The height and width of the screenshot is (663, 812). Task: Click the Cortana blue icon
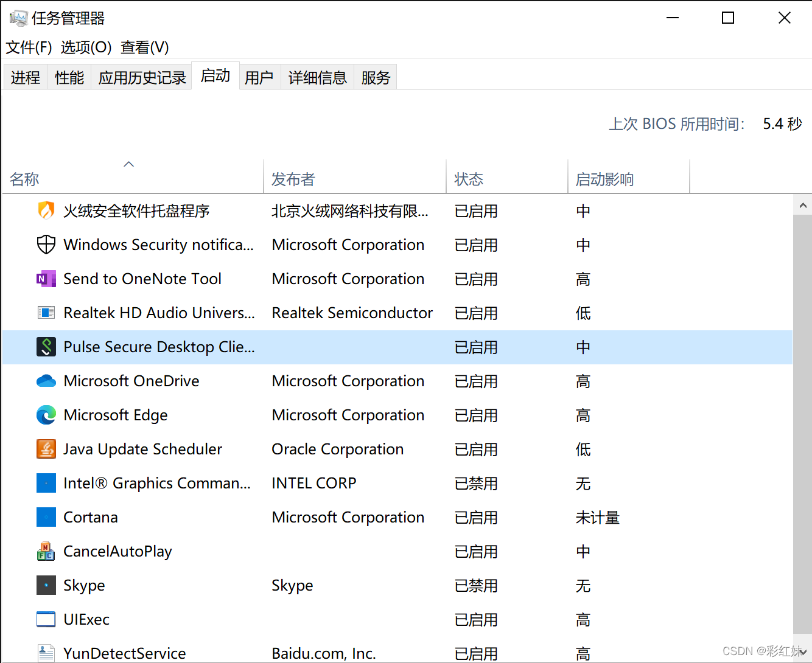46,517
